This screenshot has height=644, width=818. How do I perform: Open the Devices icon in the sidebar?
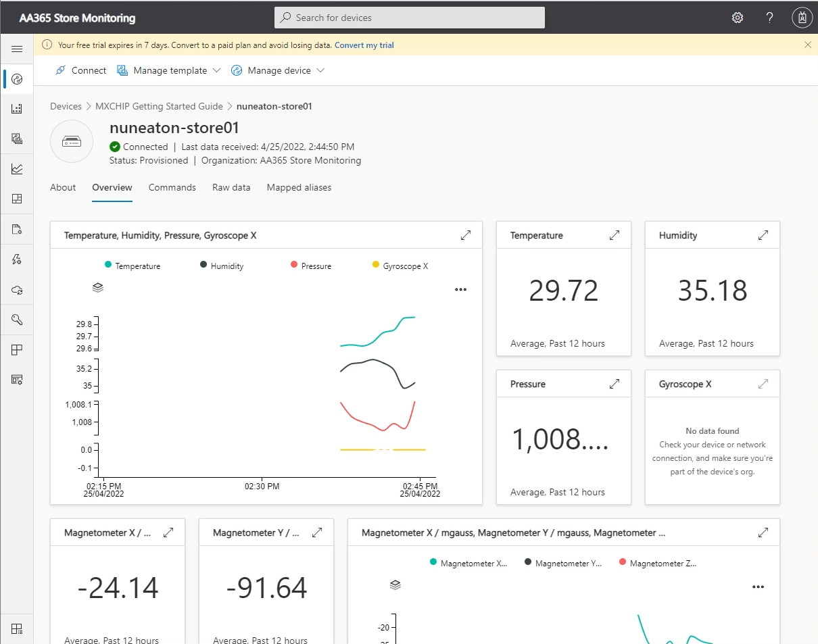17,78
